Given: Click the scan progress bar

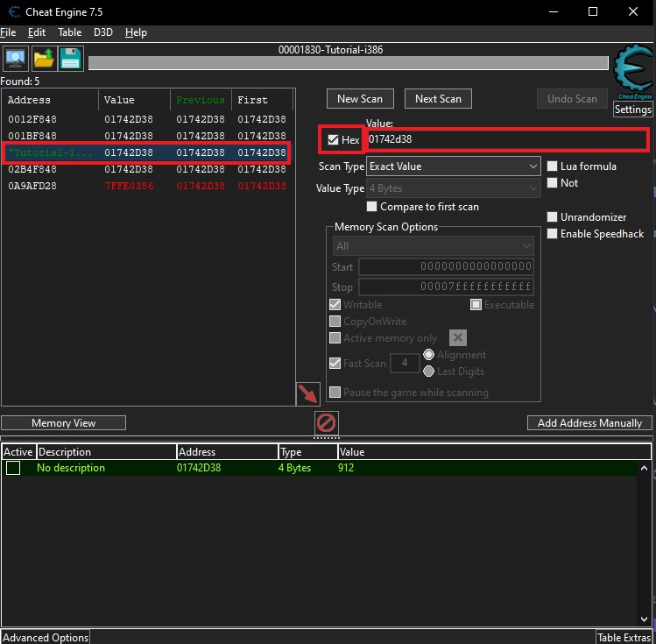Looking at the screenshot, I should [348, 63].
